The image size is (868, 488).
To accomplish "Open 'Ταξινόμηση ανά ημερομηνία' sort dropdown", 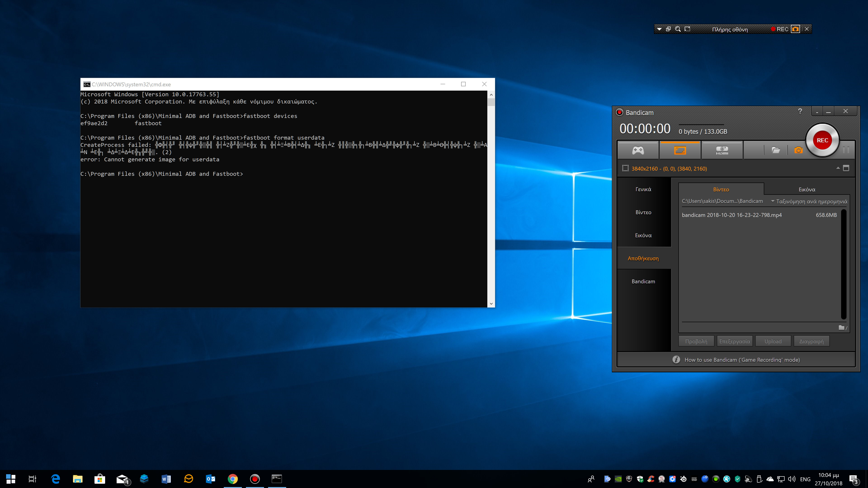I will coord(809,201).
